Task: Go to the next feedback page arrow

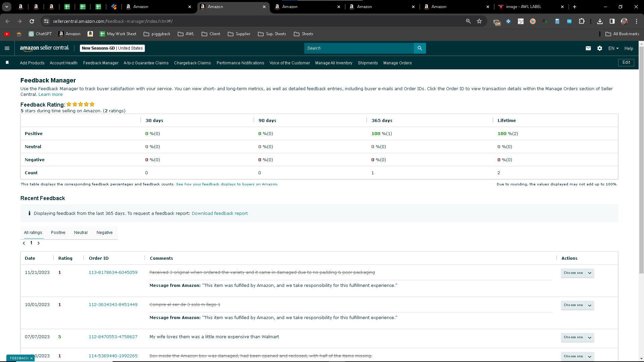Action: click(39, 243)
